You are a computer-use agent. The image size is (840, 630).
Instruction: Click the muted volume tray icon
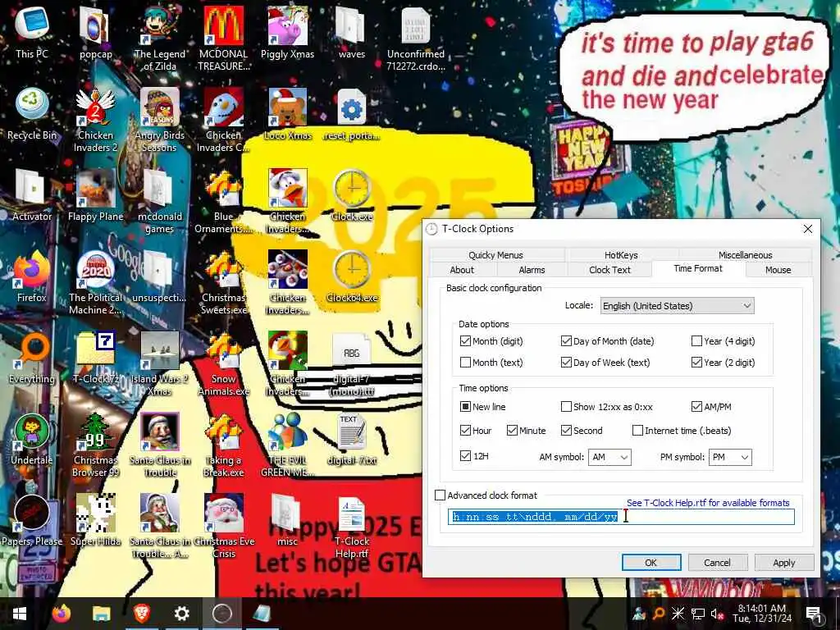click(717, 614)
